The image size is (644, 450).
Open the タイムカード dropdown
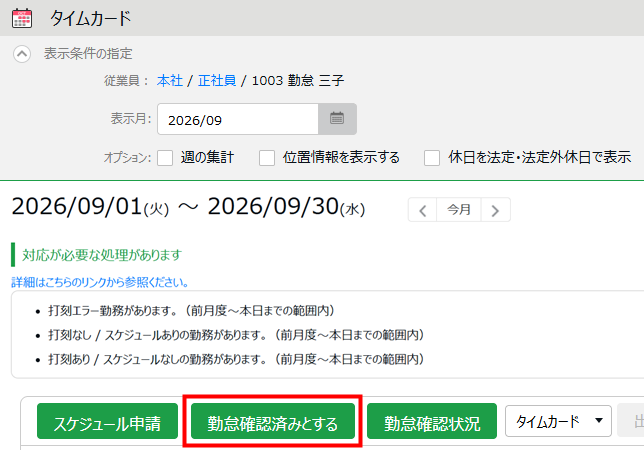pos(559,421)
